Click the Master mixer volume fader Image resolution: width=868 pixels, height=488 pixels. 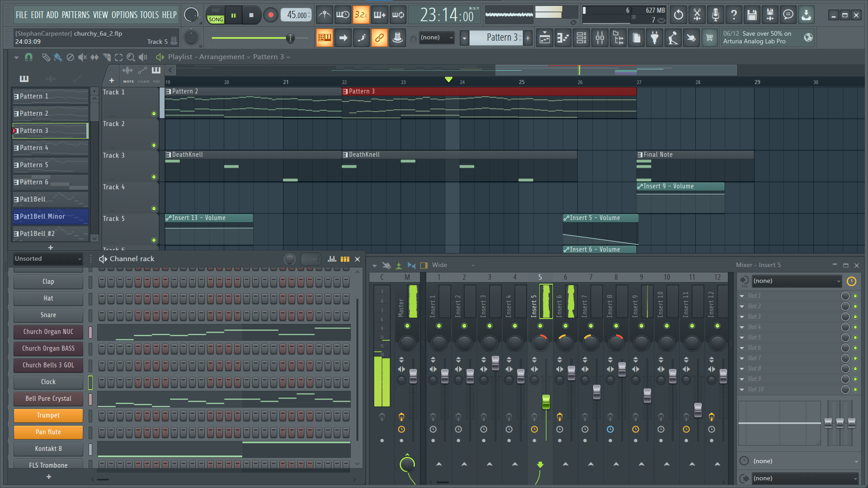(413, 375)
